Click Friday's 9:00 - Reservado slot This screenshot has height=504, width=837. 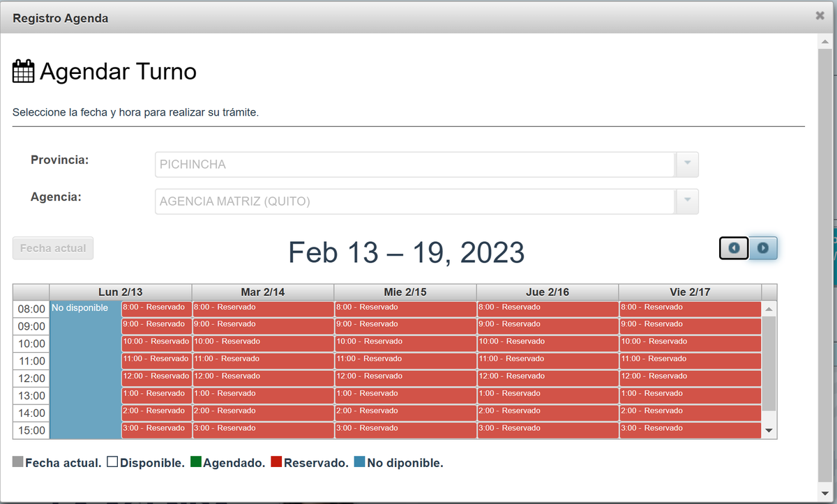690,326
